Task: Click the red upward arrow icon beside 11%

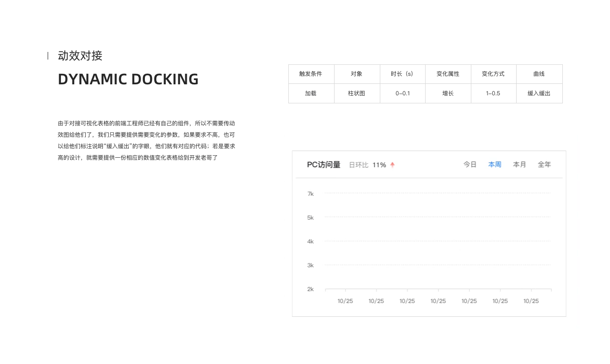Action: (x=392, y=164)
